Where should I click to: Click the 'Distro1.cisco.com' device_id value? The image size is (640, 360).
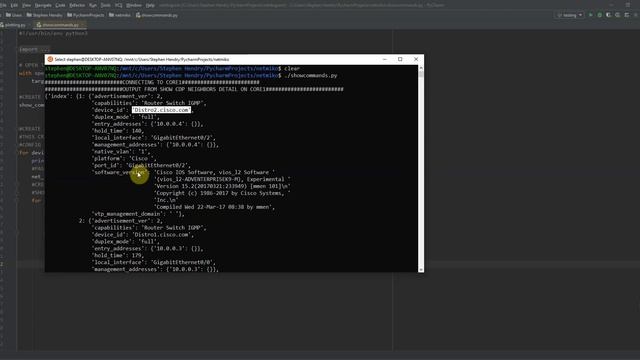click(x=161, y=235)
